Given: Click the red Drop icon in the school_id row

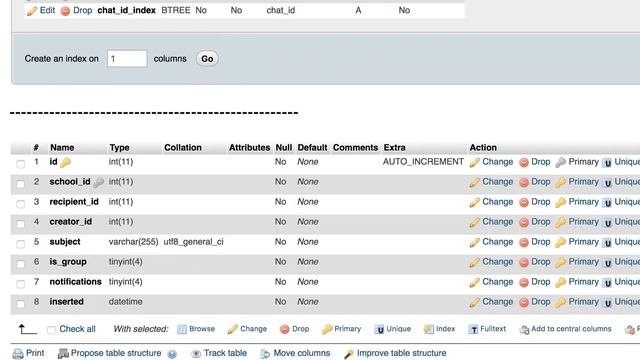Looking at the screenshot, I should 524,182.
